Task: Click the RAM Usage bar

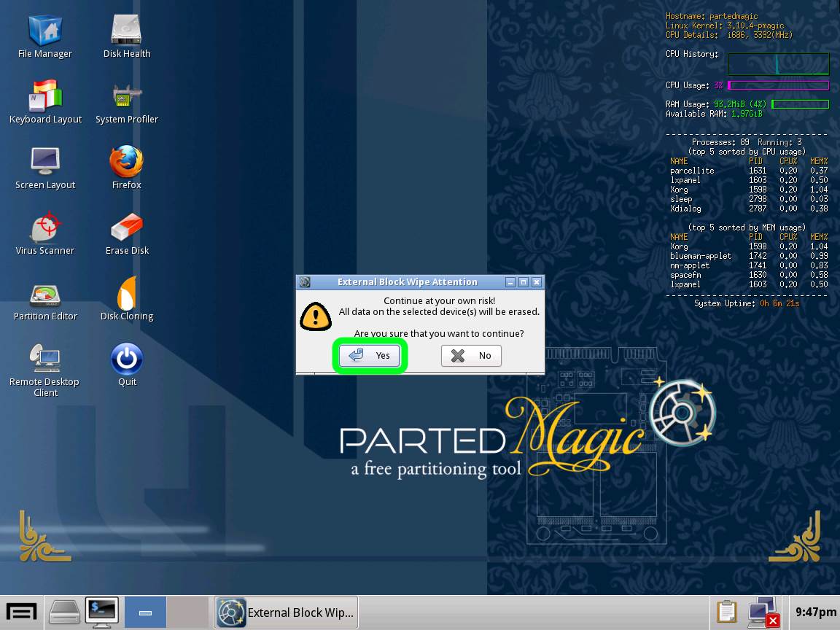Action: coord(801,104)
